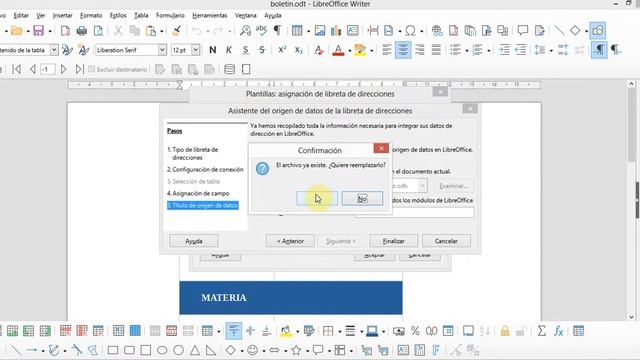Open Find and Replace icon
Screen dimensions: 640x360
click(x=245, y=31)
